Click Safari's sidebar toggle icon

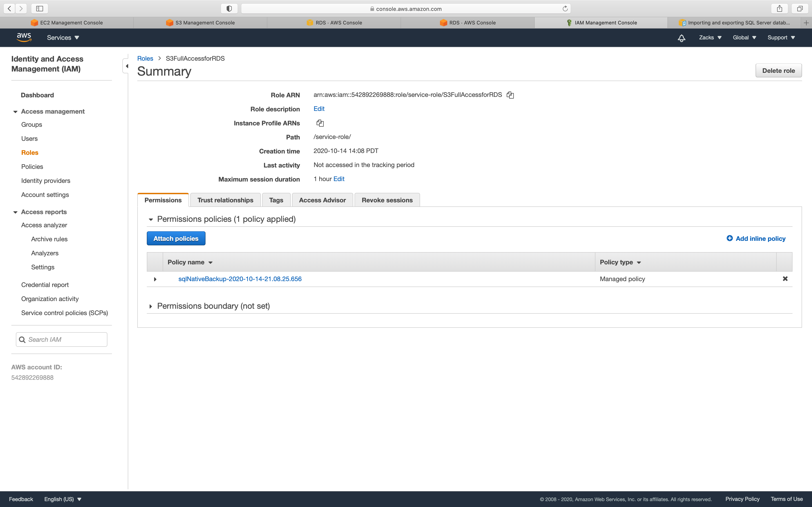click(x=40, y=9)
